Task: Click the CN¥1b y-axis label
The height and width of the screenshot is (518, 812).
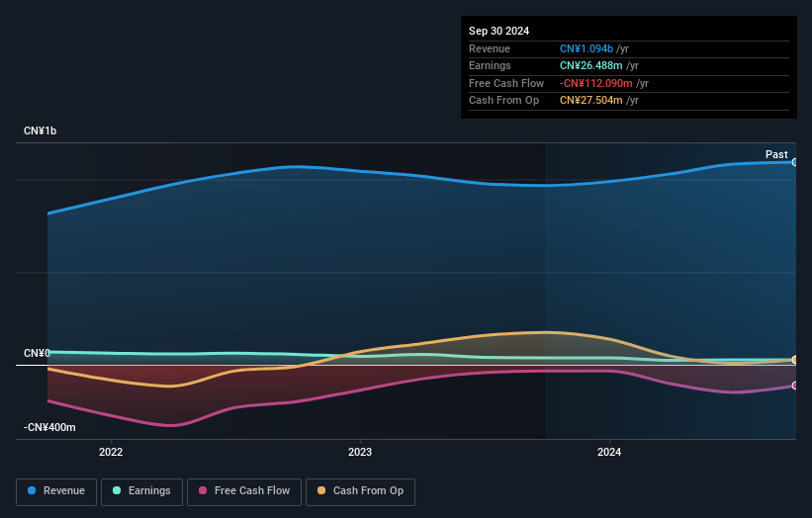Action: [x=40, y=130]
